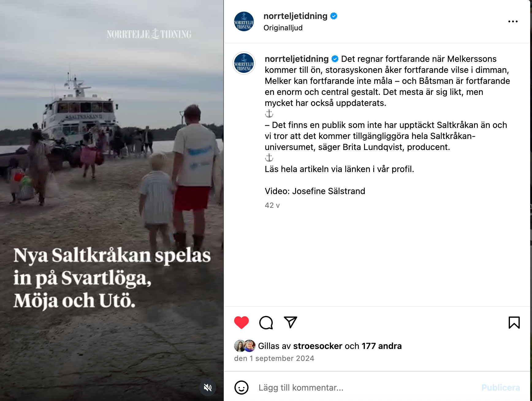This screenshot has height=401, width=532.
Task: Open emoji picker smiley icon
Action: (241, 388)
